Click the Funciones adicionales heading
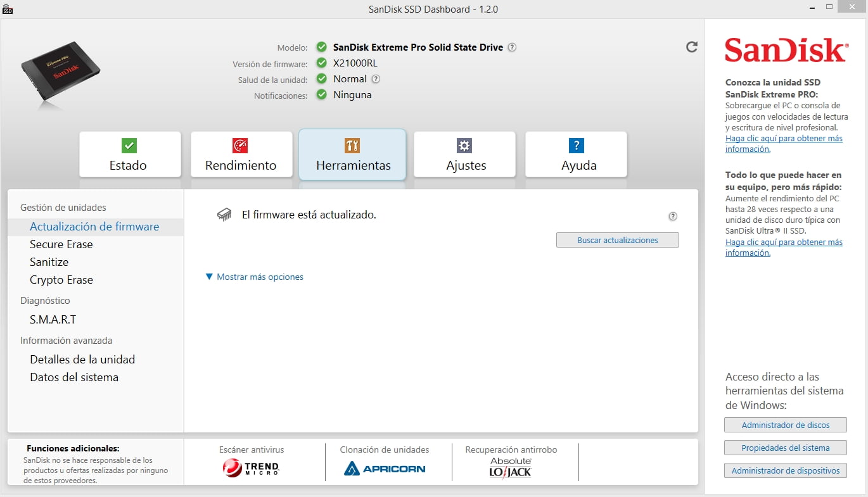Screen dimensions: 868x497 pos(73,448)
